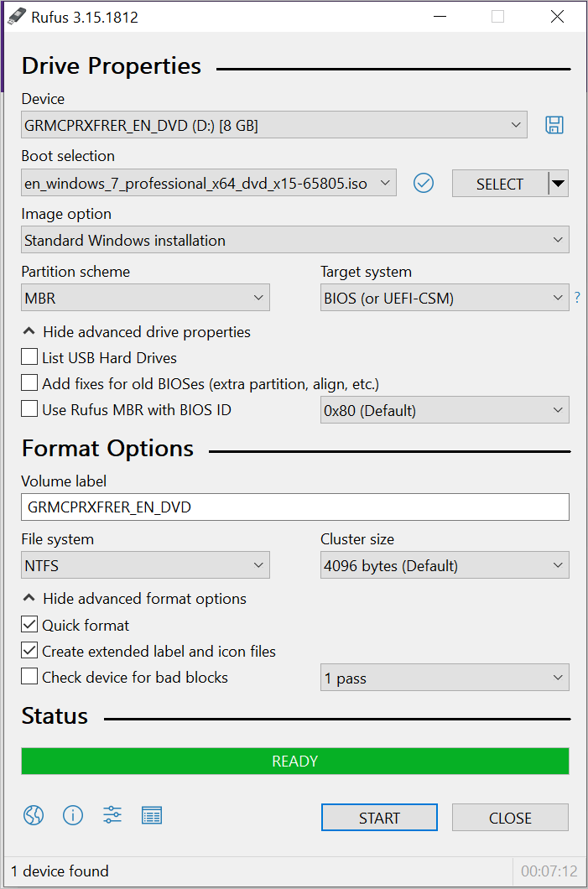Enable List USB Hard Drives

tap(29, 357)
